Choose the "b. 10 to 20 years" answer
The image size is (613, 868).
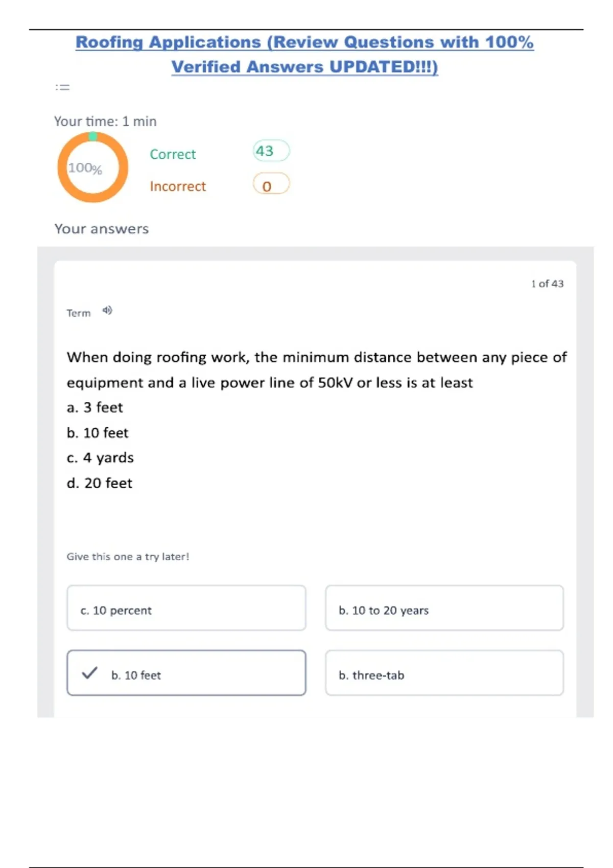click(x=444, y=608)
